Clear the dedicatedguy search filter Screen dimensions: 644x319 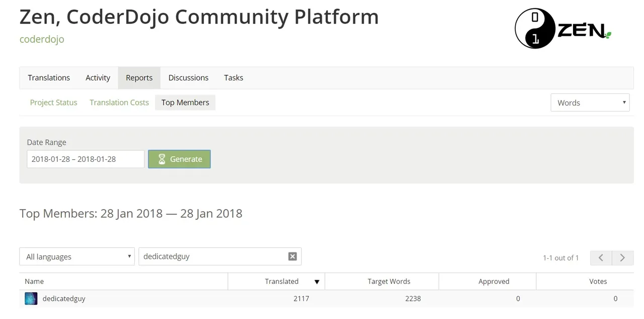tap(292, 257)
